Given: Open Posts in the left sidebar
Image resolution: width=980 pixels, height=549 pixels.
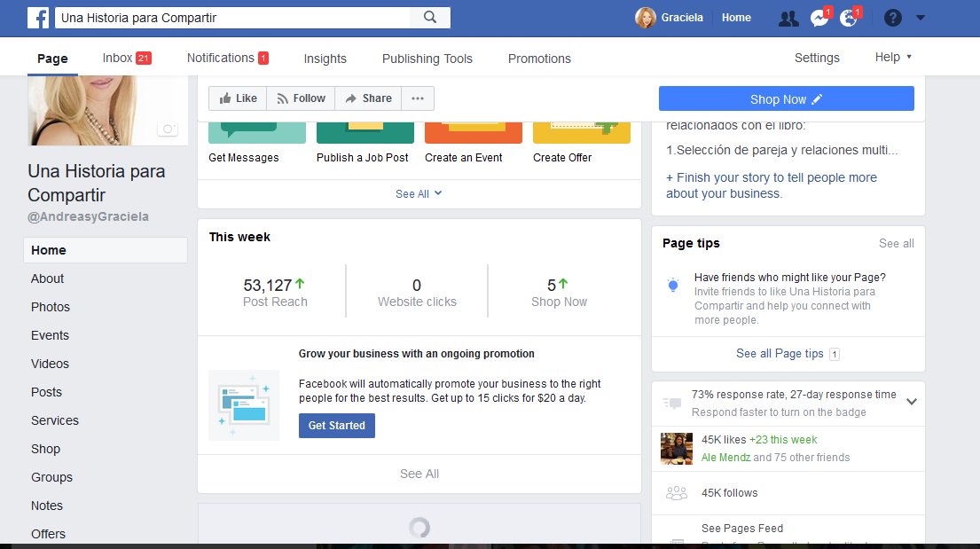Looking at the screenshot, I should coord(46,392).
